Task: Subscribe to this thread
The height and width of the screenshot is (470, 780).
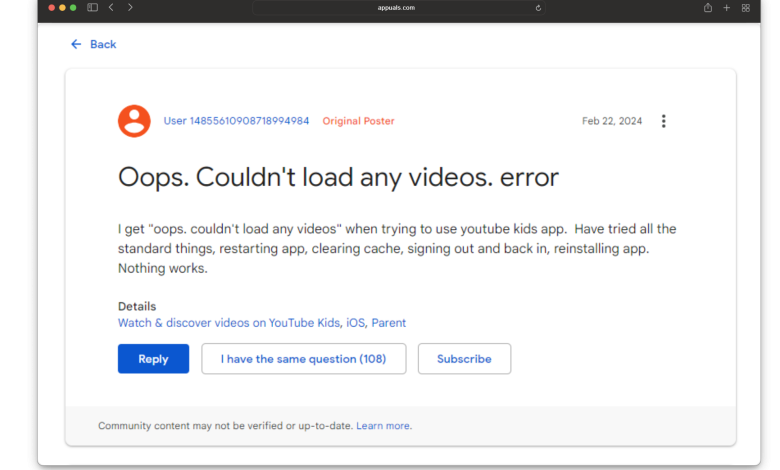Action: [x=464, y=359]
